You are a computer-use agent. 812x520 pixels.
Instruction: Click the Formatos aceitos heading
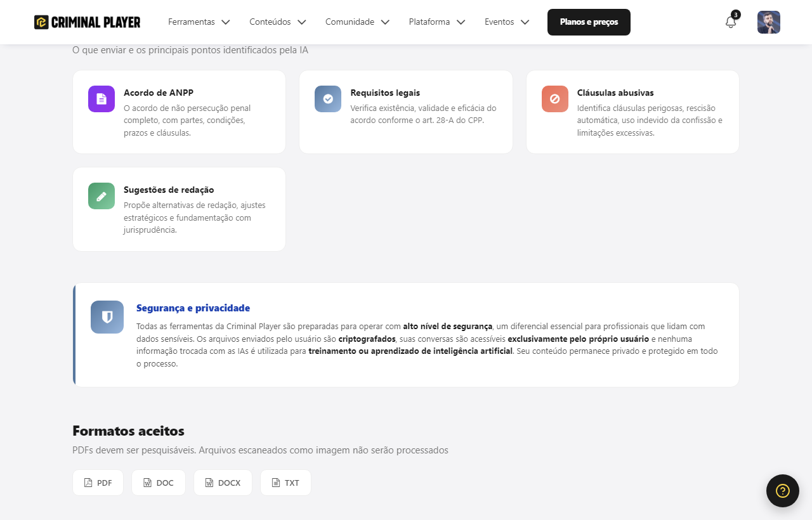[128, 431]
